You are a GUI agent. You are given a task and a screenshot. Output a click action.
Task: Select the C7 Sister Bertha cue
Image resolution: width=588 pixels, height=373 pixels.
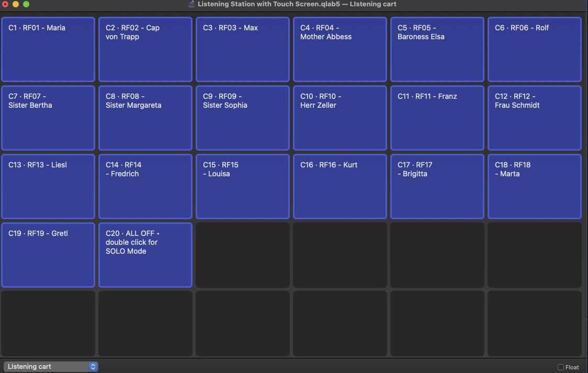48,118
